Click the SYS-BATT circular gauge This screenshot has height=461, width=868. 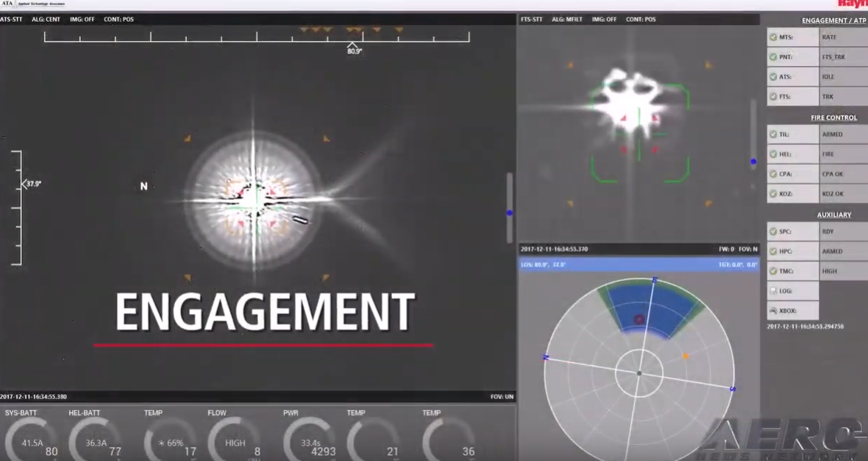(32, 440)
